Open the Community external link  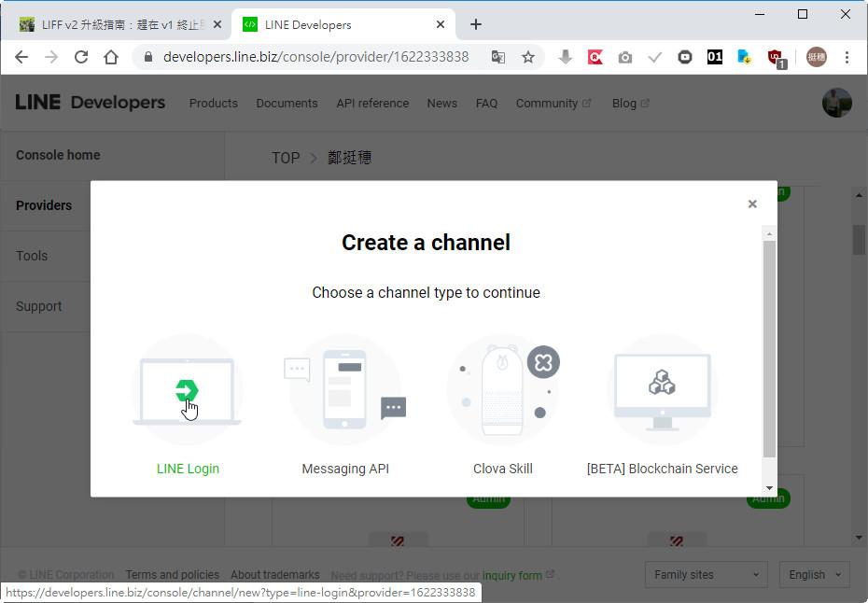point(553,103)
